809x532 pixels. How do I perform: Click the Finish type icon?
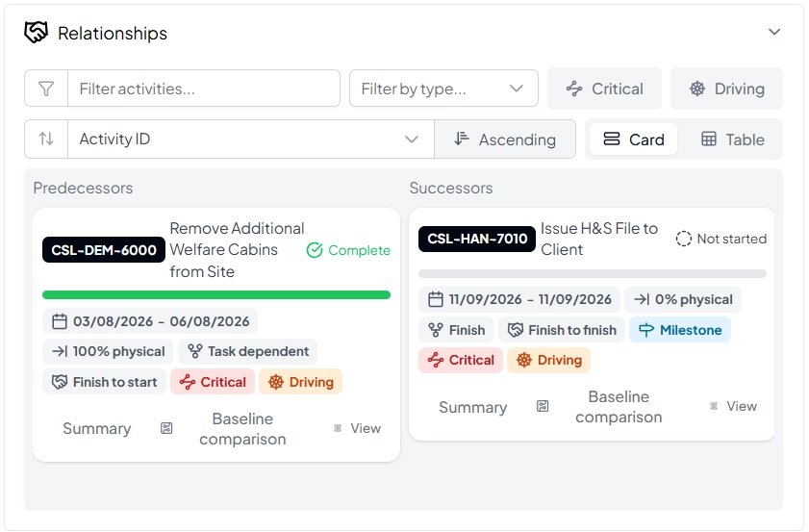[436, 330]
